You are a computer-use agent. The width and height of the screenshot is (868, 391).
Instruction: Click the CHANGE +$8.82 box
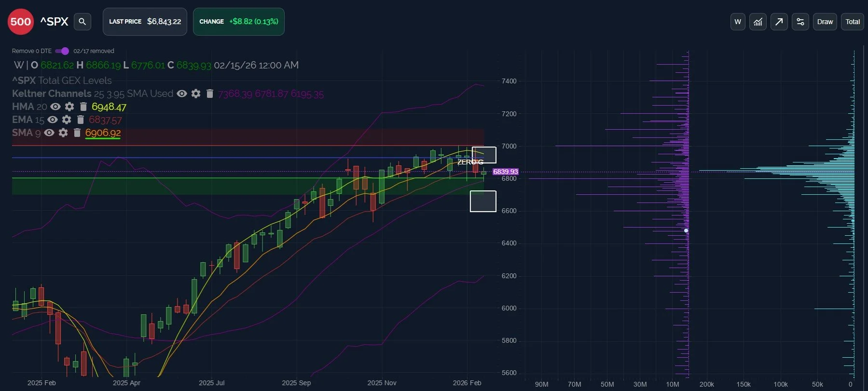[x=239, y=22]
